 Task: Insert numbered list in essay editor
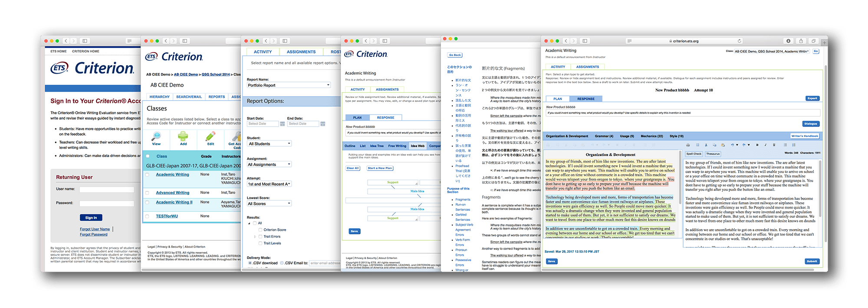pyautogui.click(x=794, y=145)
